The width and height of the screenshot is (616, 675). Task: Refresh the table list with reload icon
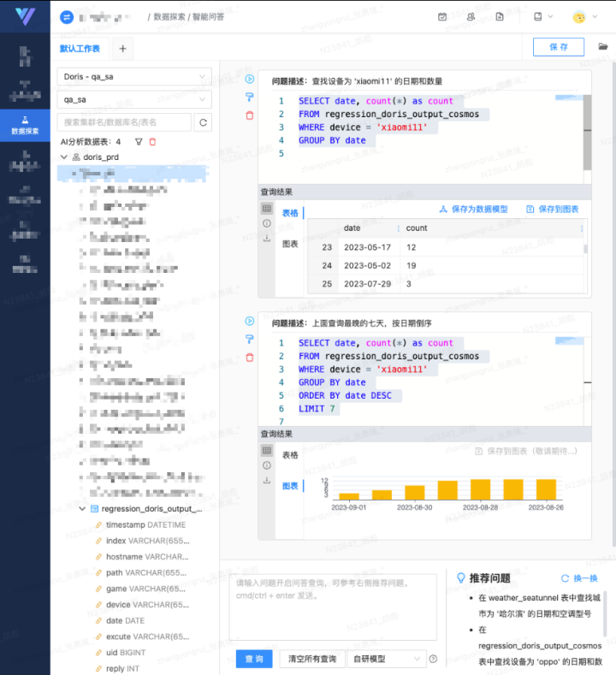point(203,122)
